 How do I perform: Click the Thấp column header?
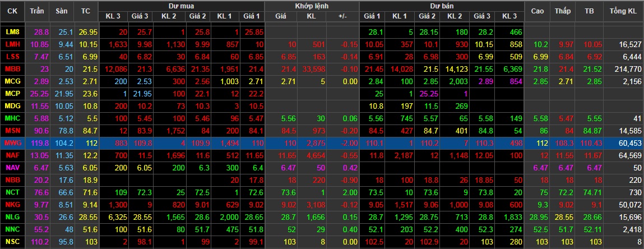coord(562,11)
